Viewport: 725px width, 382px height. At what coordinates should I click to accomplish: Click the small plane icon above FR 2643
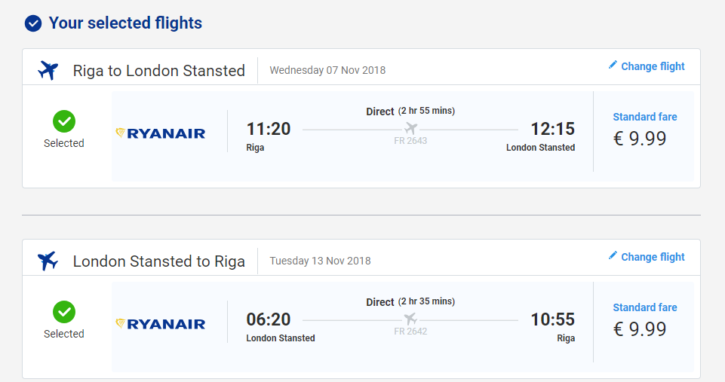[411, 128]
